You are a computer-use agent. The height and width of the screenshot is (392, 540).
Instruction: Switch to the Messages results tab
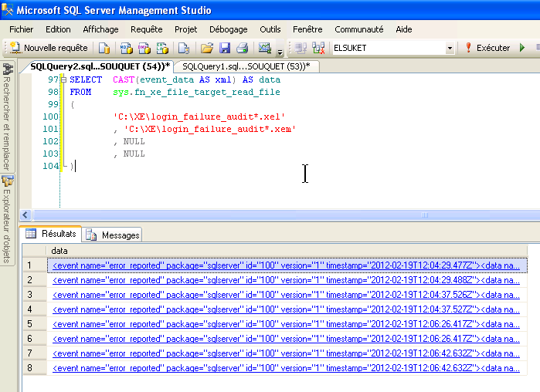point(113,235)
